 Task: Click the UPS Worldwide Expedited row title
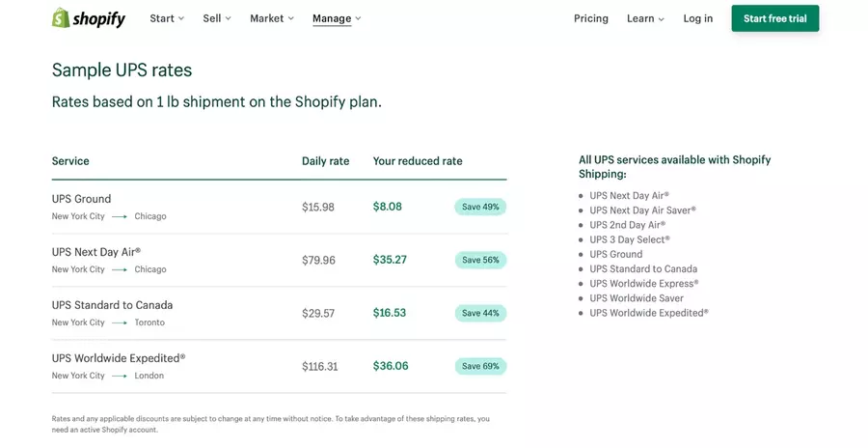point(119,358)
